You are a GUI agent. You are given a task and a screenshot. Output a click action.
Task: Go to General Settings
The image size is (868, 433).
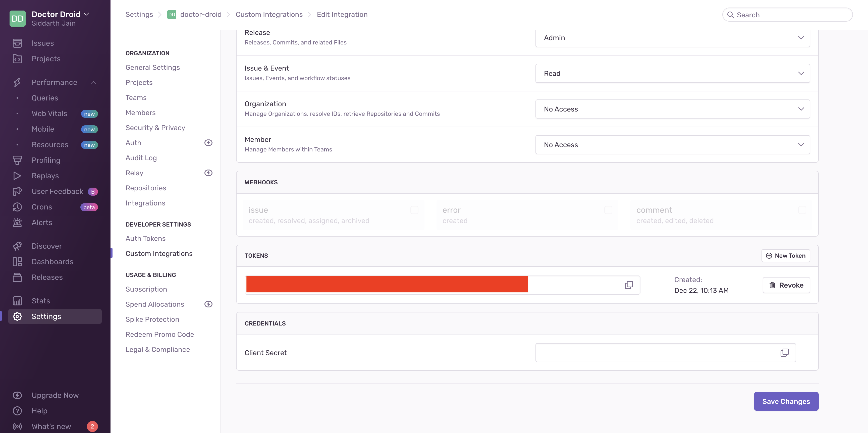pyautogui.click(x=153, y=67)
